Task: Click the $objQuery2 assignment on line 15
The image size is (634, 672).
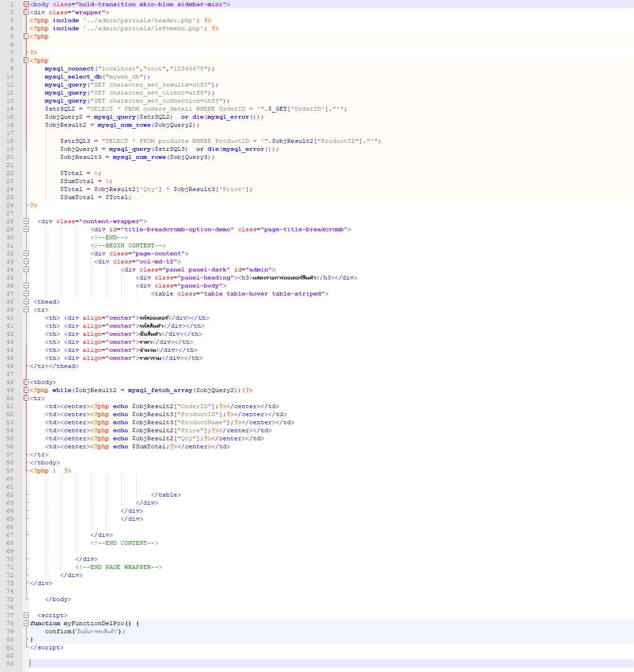Action: point(155,117)
